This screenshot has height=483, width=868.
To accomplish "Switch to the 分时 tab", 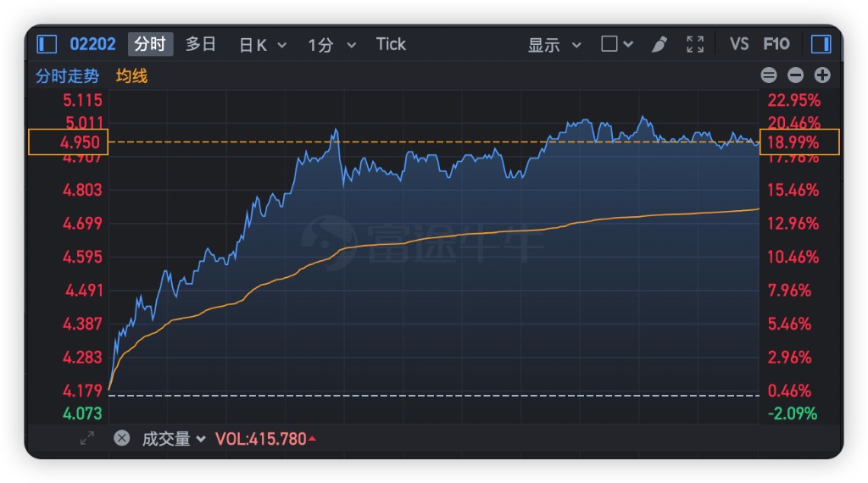I will pyautogui.click(x=150, y=44).
